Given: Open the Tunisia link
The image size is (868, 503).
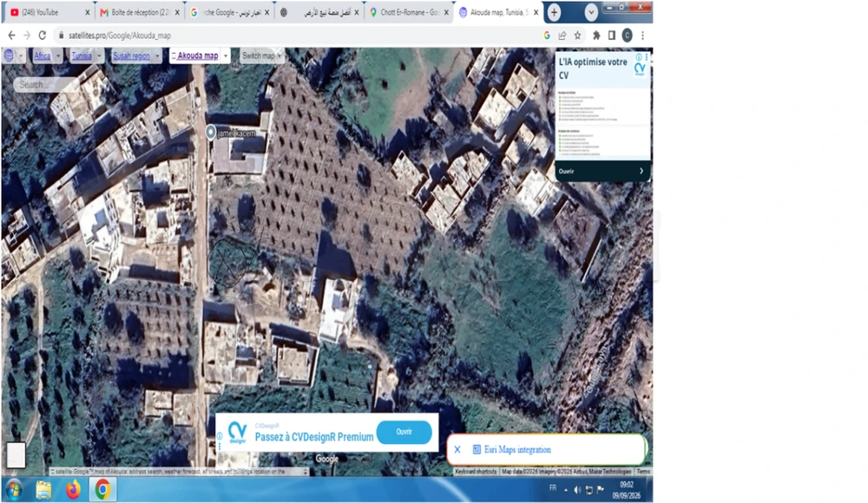Looking at the screenshot, I should 82,56.
